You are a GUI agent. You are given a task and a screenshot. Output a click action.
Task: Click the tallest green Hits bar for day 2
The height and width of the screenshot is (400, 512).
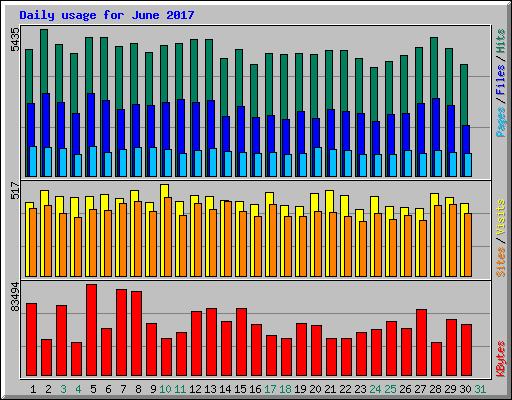[44, 61]
